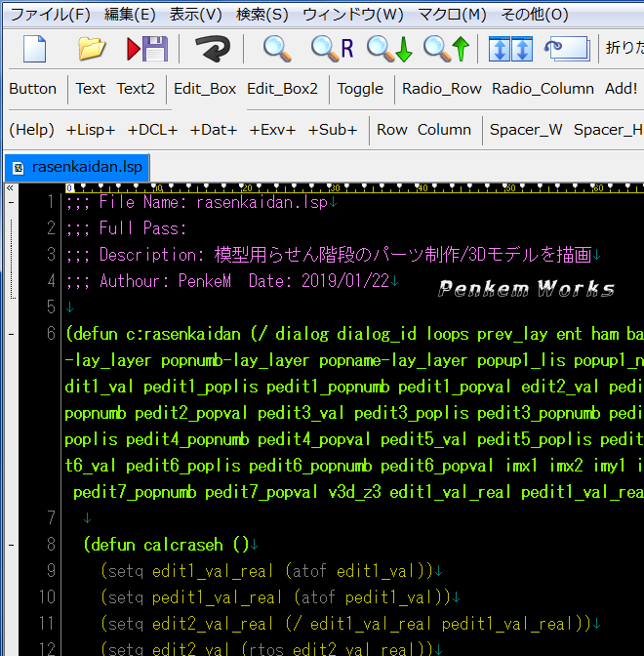Insert a Spacer_H element

point(609,130)
